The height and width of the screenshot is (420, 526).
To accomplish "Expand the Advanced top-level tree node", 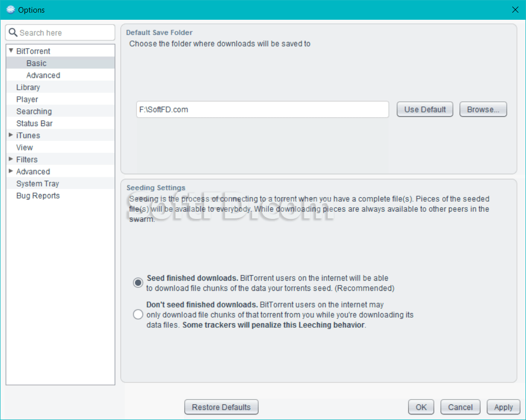I will [11, 171].
